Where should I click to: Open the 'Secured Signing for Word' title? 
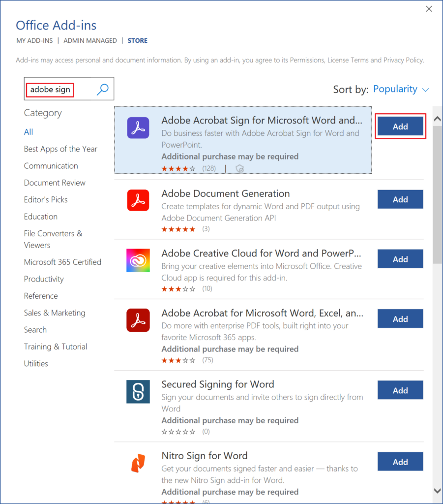tap(218, 384)
